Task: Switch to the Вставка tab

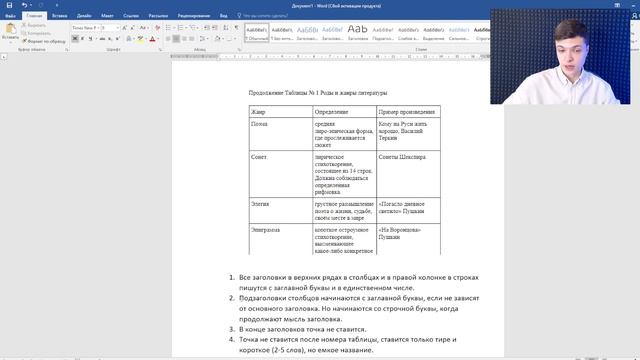Action: tap(60, 16)
